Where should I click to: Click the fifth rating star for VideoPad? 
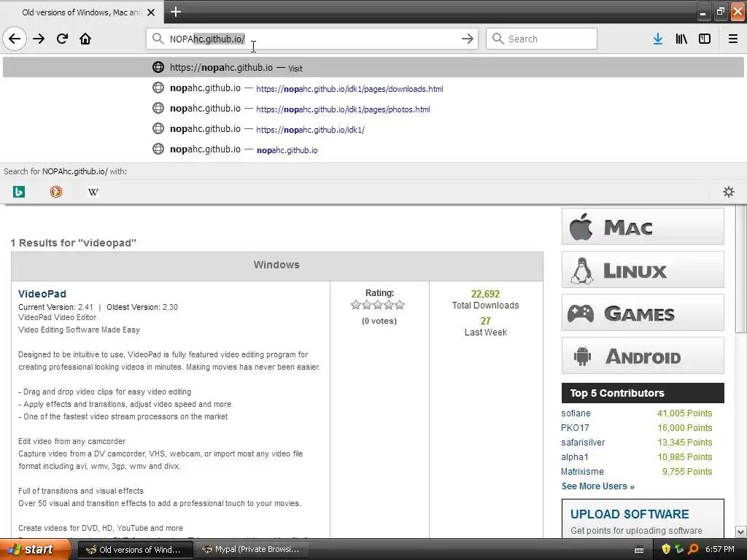tap(400, 305)
